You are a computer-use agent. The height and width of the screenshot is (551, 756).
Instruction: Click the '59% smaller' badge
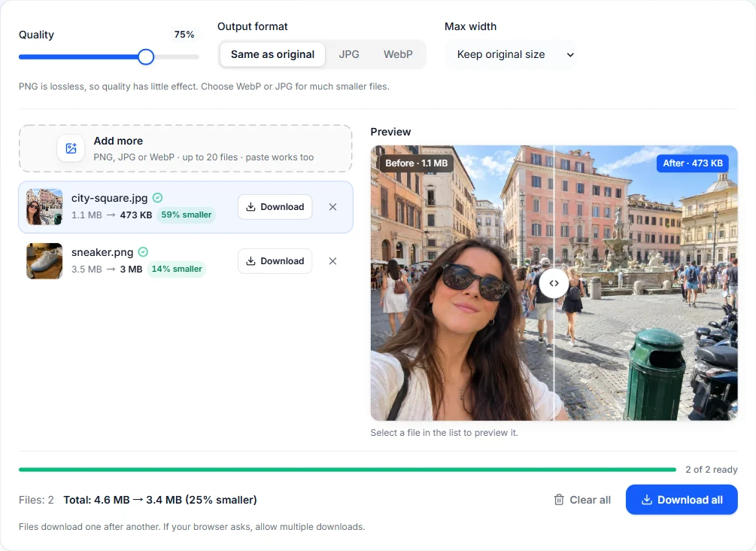point(186,215)
